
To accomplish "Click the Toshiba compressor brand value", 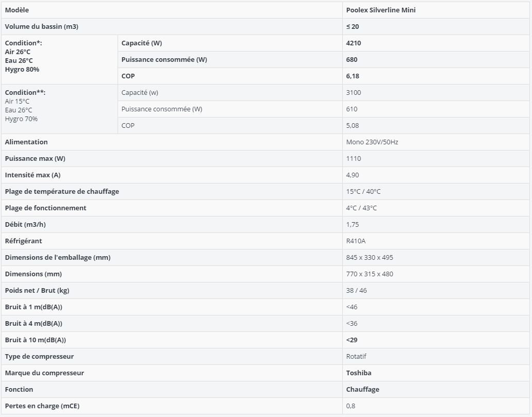I will pos(359,373).
